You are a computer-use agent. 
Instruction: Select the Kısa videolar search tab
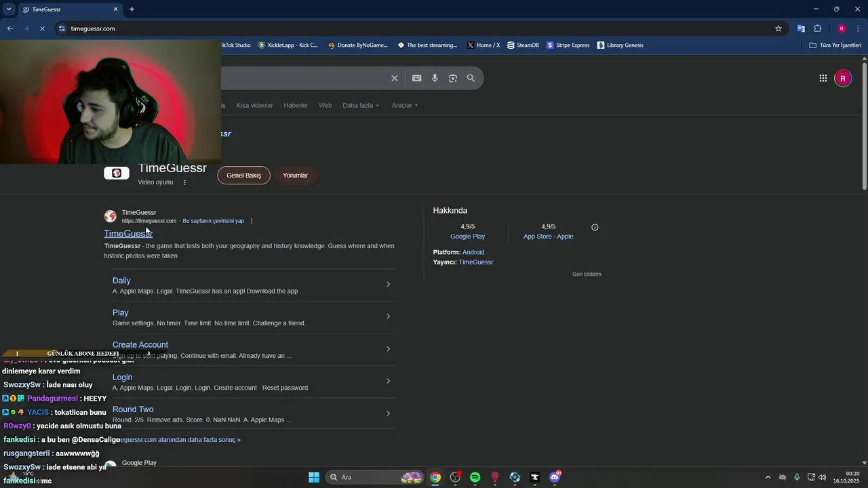point(254,105)
